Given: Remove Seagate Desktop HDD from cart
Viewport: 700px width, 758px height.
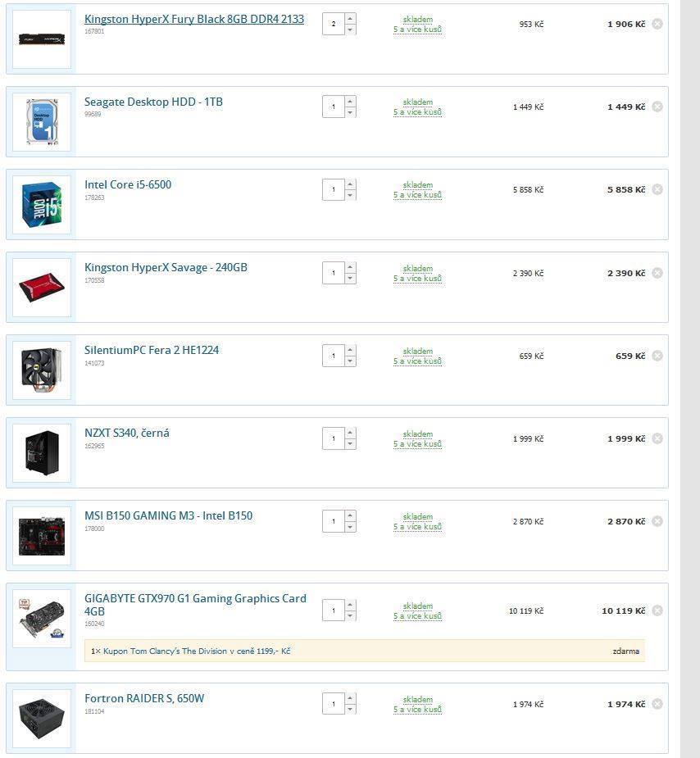Looking at the screenshot, I should [657, 107].
